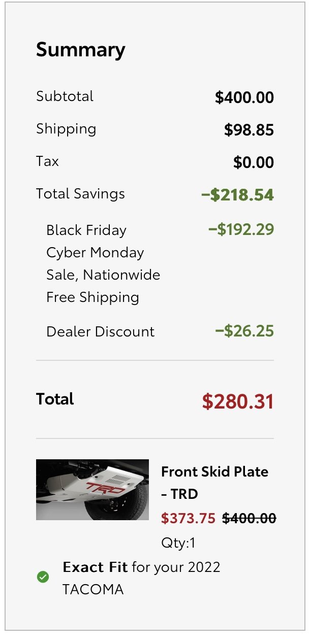The width and height of the screenshot is (310, 644).
Task: Select the Tax amount $0.00
Action: (254, 162)
